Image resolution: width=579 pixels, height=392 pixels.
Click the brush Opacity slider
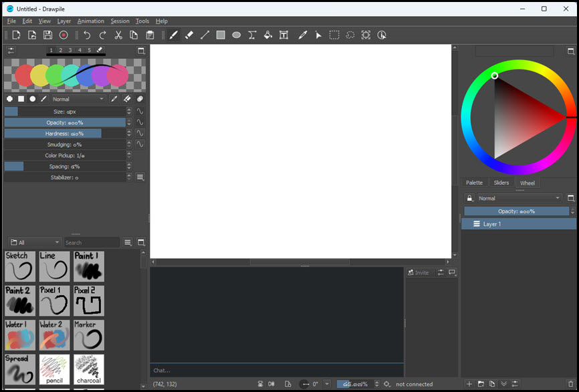point(65,122)
